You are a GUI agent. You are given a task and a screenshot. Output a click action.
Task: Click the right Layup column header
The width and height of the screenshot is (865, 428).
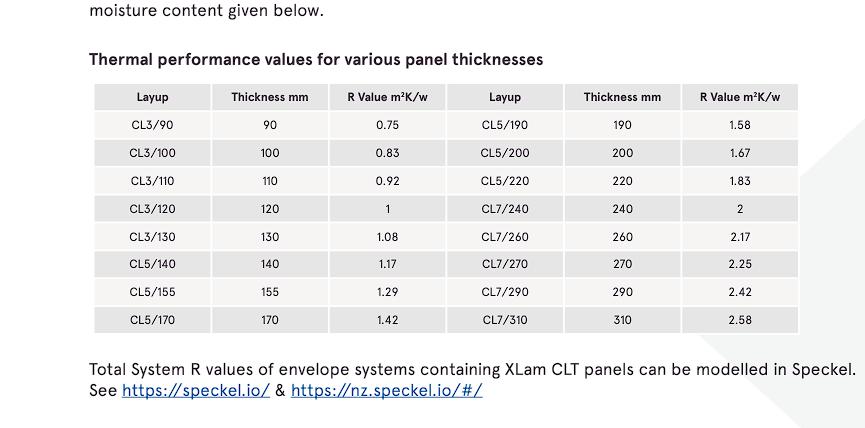coord(505,97)
